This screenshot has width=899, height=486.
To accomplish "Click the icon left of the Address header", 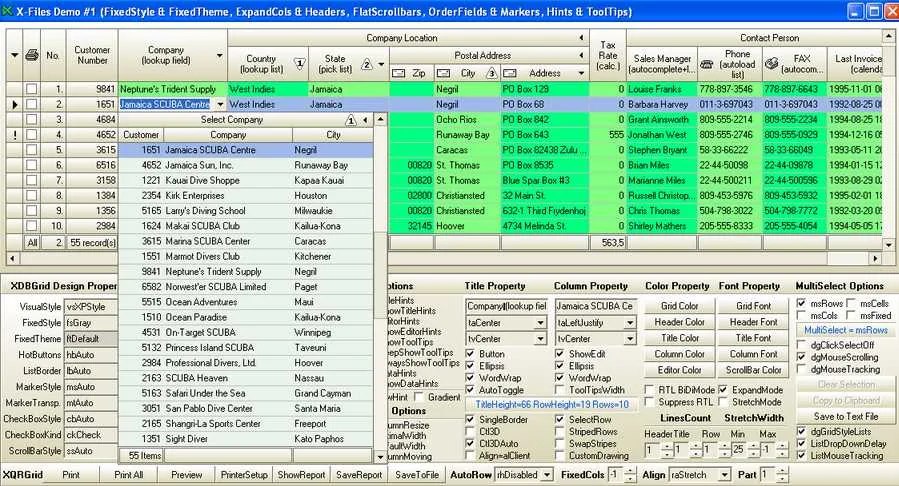I will click(x=510, y=73).
